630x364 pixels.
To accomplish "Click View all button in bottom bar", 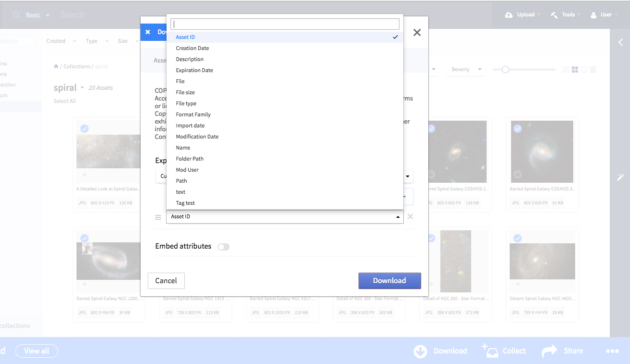I will click(37, 351).
